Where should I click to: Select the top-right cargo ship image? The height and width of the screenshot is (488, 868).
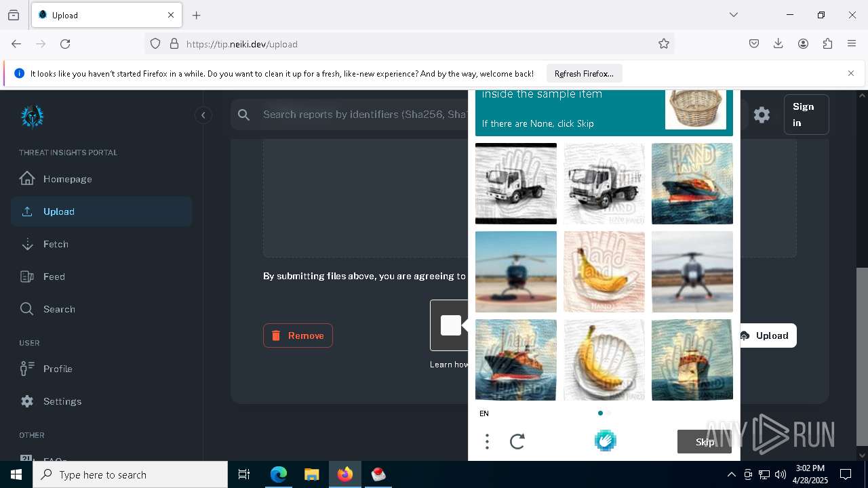pyautogui.click(x=692, y=184)
